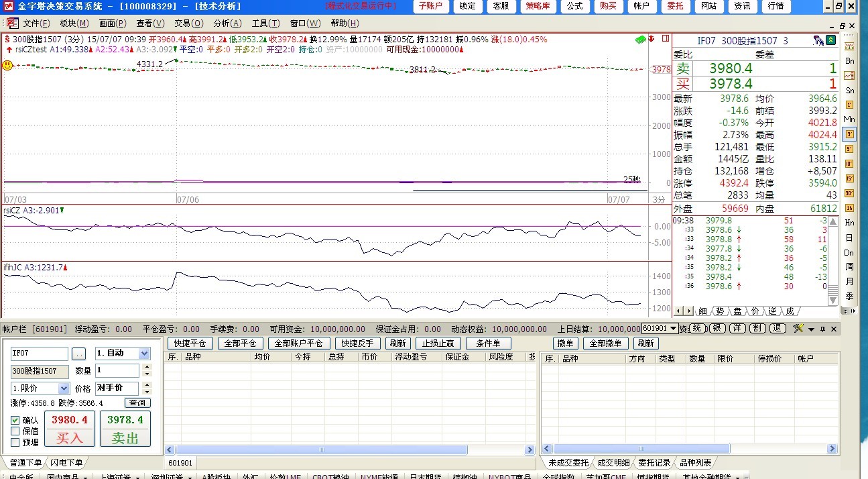868x479 pixels.
Task: Switch to the 成交明细 tab
Action: click(x=613, y=463)
